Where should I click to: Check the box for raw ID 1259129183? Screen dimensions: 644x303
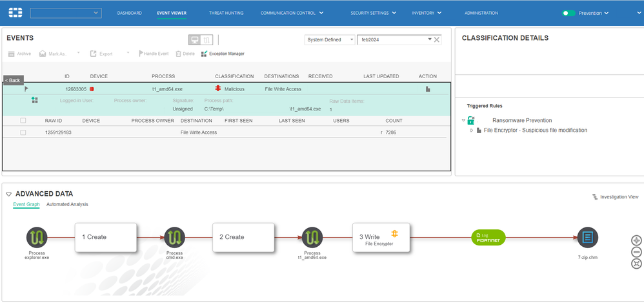point(23,132)
